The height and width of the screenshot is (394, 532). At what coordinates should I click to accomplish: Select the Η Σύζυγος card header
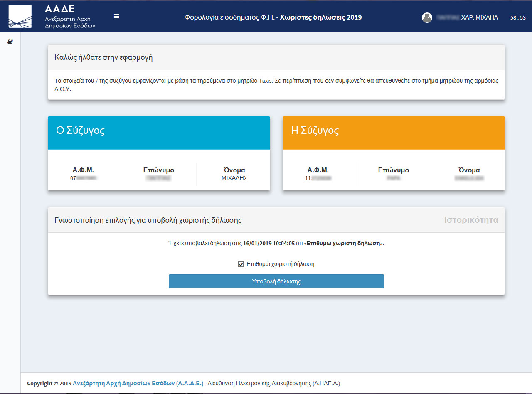tap(393, 133)
